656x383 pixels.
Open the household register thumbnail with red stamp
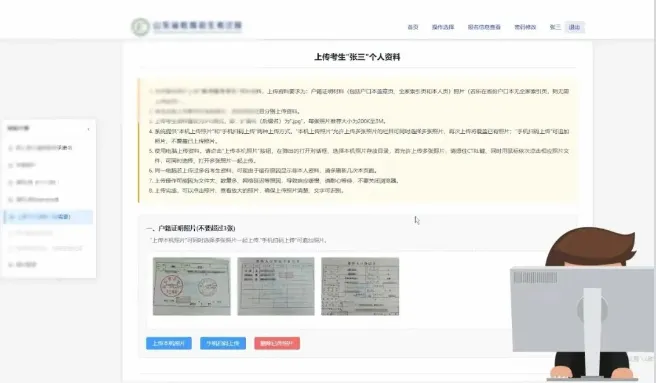[x=192, y=286]
